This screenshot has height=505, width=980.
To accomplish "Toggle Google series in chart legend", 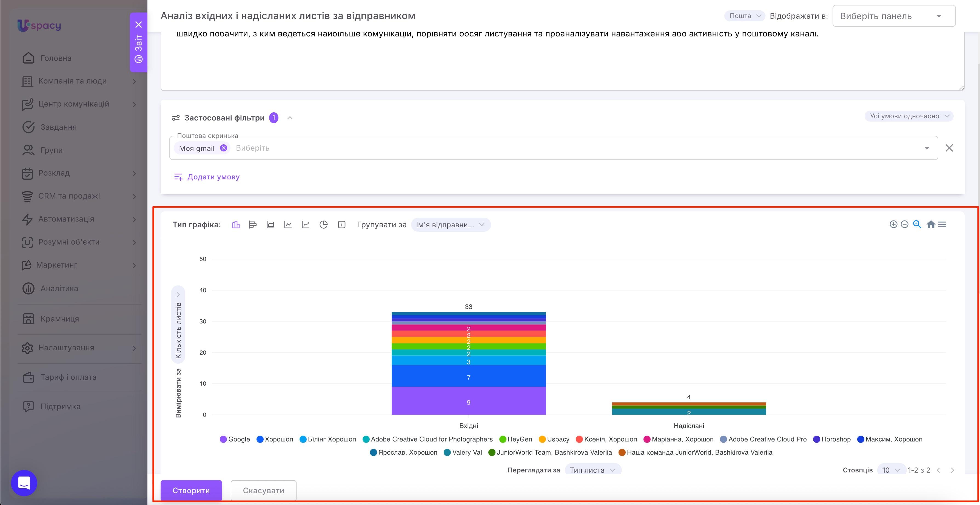I will (x=235, y=439).
